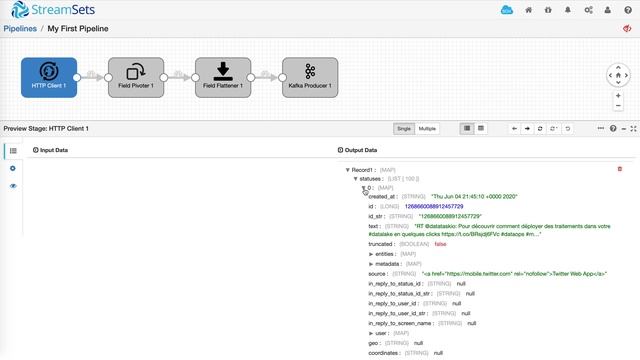This screenshot has height=360, width=640.
Task: Open the cloud Control Hub icon
Action: pos(507,10)
